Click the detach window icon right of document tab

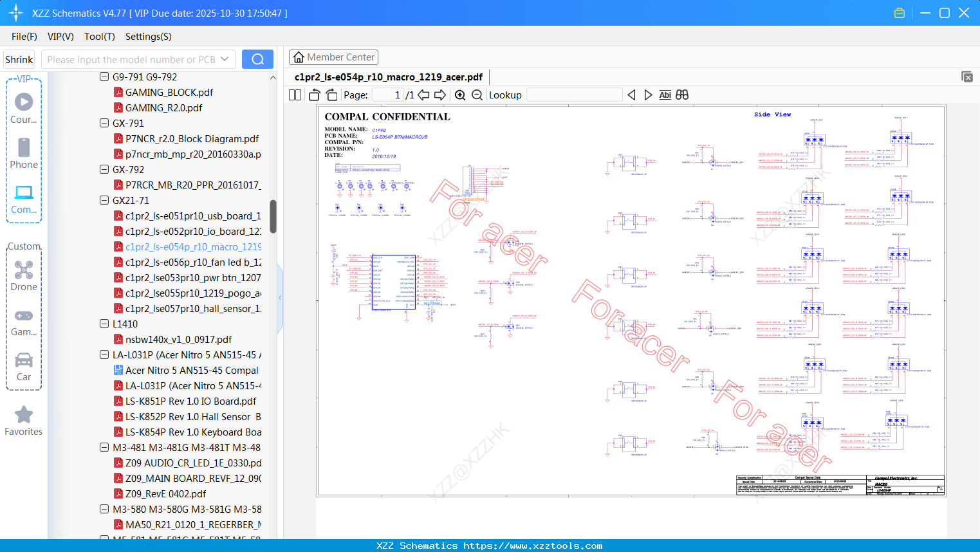967,77
